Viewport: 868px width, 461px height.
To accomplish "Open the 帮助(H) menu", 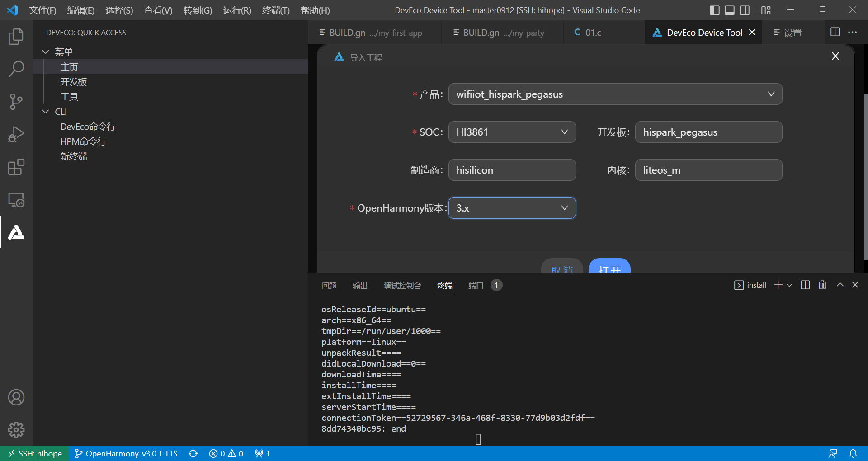I will [x=315, y=10].
